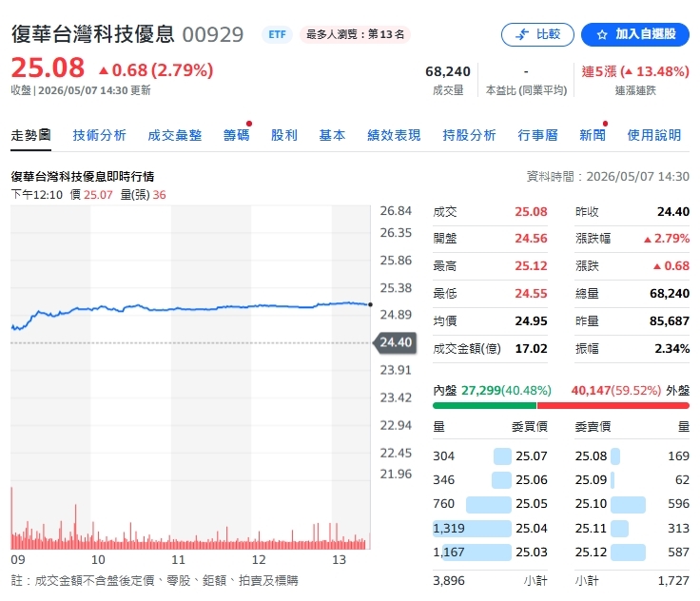Click the 最低 value 24.55
This screenshot has height=601, width=700.
click(531, 293)
